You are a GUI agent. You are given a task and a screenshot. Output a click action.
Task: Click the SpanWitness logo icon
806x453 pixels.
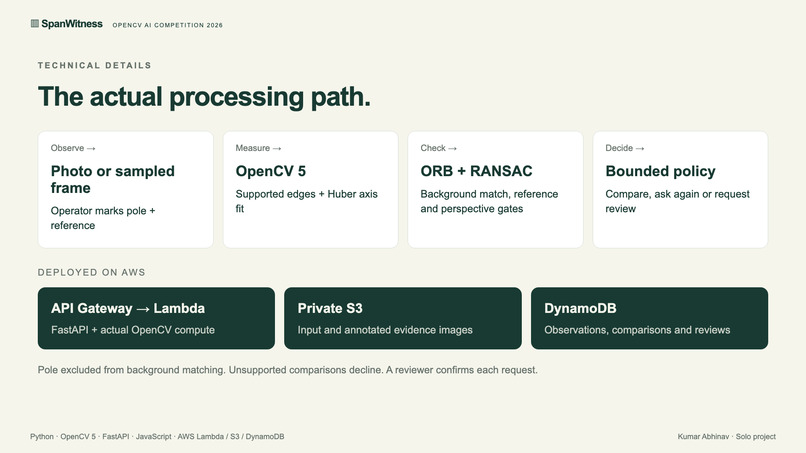(34, 24)
